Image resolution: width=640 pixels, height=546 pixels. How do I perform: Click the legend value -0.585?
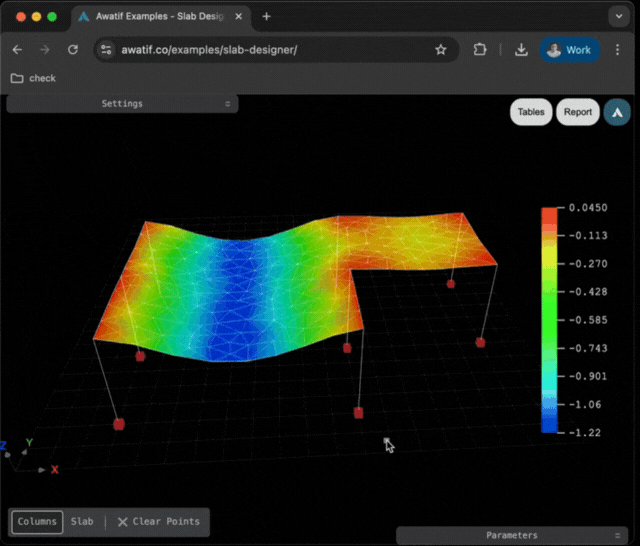(x=588, y=320)
